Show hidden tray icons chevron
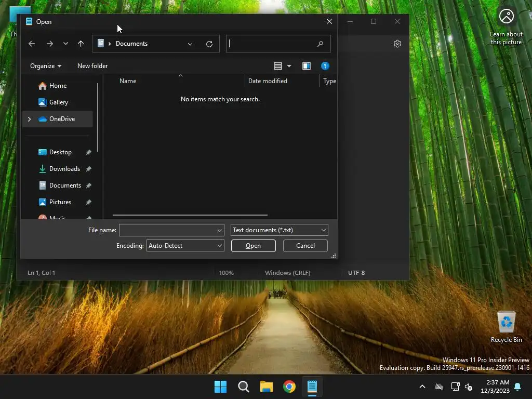This screenshot has width=532, height=399. tap(422, 387)
